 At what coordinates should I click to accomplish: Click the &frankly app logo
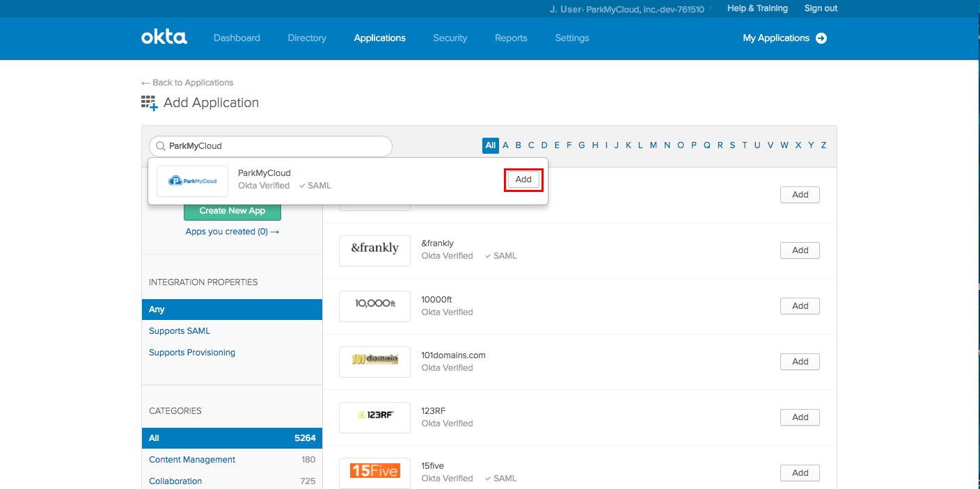click(374, 250)
